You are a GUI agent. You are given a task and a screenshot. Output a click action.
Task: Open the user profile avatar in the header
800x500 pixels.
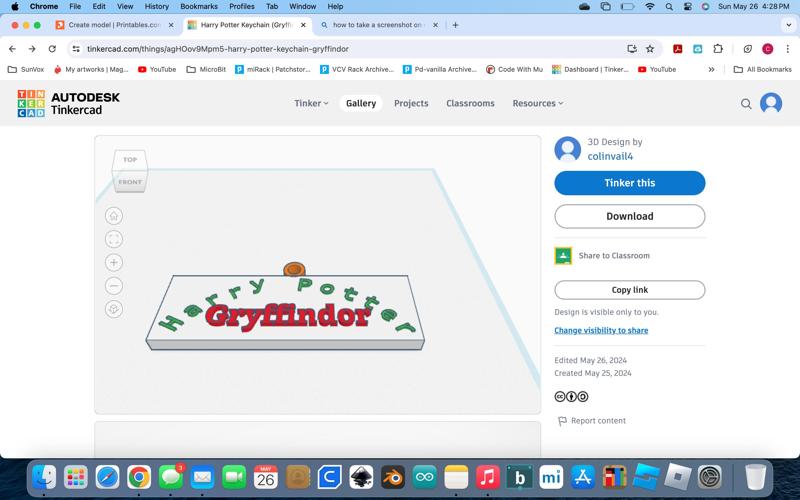pos(771,103)
